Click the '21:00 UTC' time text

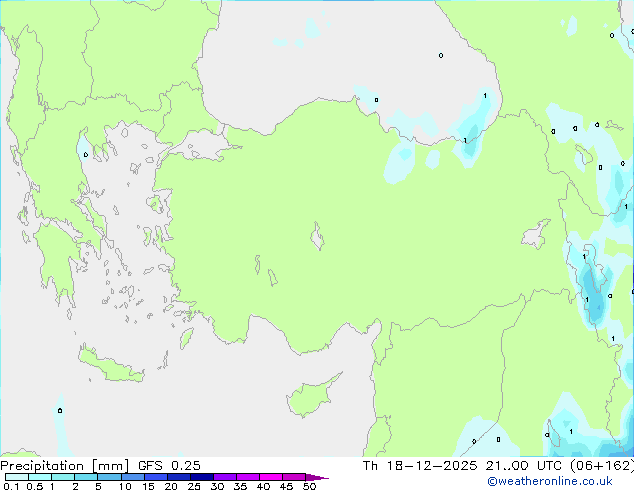tap(524, 466)
